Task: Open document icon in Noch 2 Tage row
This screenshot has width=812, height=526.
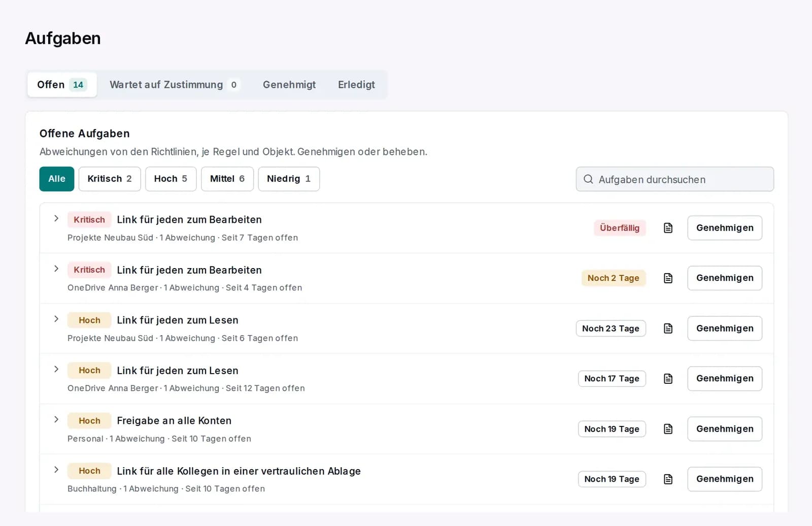Action: pyautogui.click(x=668, y=278)
